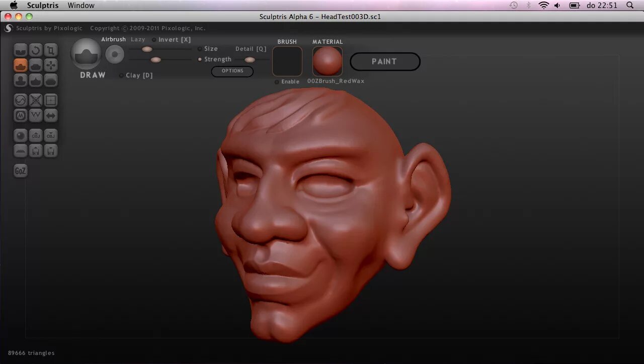The width and height of the screenshot is (644, 364).
Task: Select the Crease tool
Action: (21, 50)
